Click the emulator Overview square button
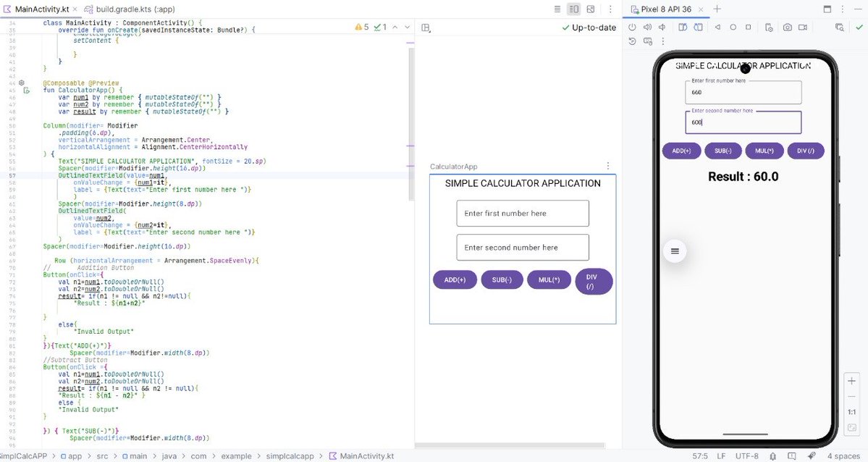The width and height of the screenshot is (868, 462). pyautogui.click(x=749, y=27)
